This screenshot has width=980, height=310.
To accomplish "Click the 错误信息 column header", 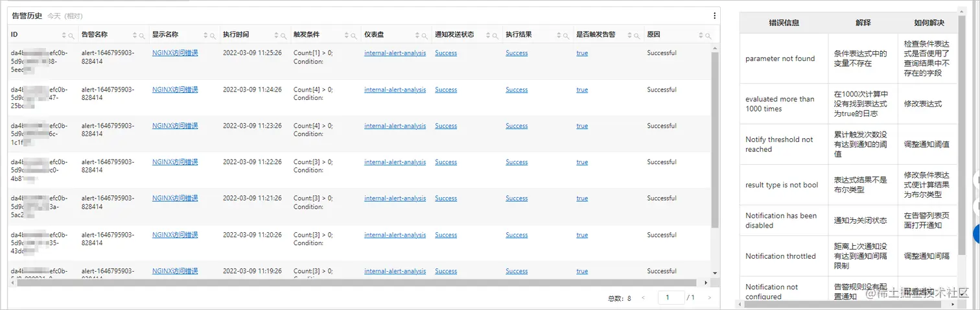I will 784,23.
